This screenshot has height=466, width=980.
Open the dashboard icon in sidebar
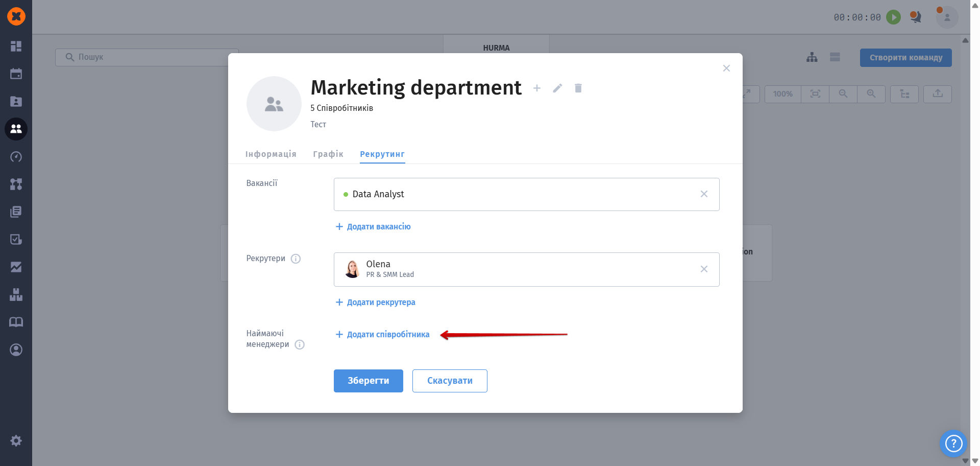coord(16,46)
